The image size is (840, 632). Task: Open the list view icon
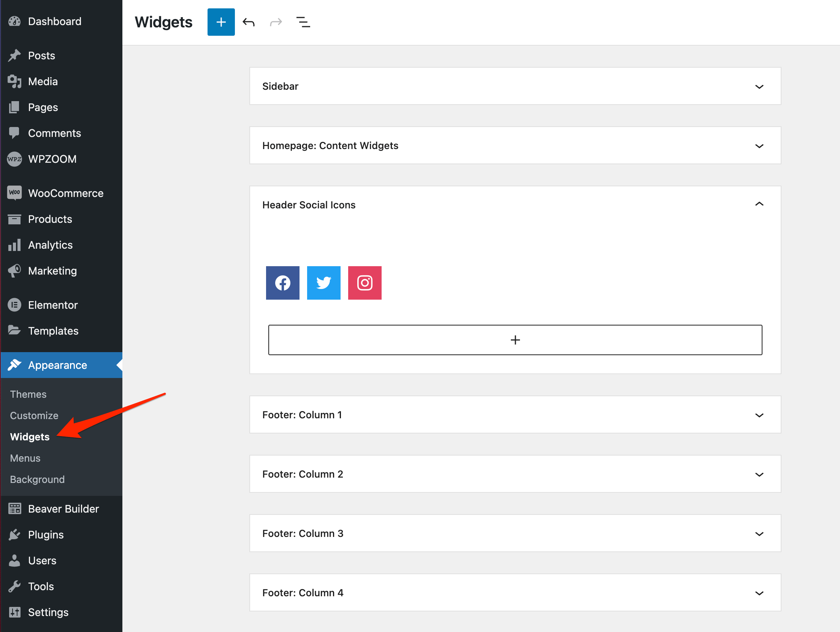[303, 22]
